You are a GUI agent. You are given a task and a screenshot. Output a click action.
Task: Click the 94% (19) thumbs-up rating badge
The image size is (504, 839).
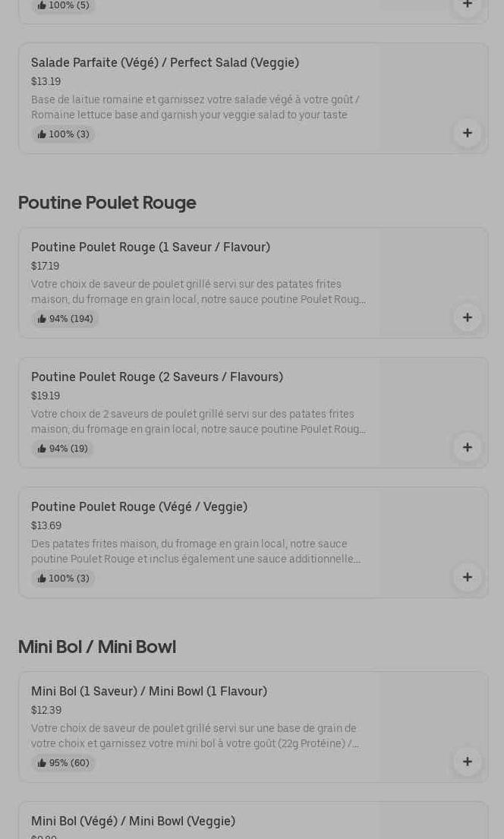(x=62, y=449)
